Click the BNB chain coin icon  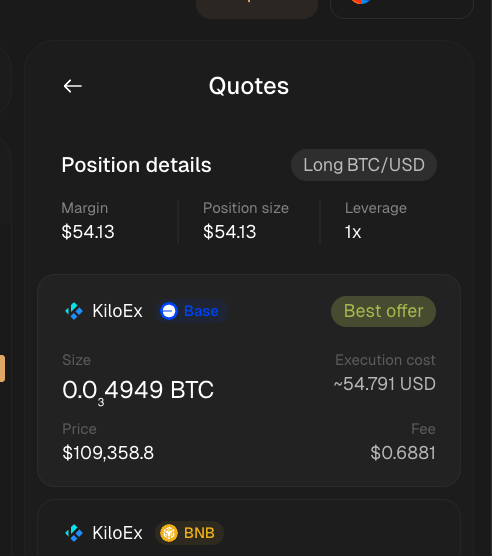(169, 533)
